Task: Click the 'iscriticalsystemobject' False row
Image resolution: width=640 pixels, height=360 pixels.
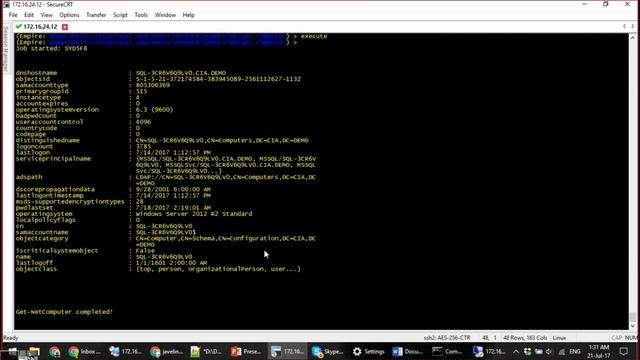Action: pos(85,251)
